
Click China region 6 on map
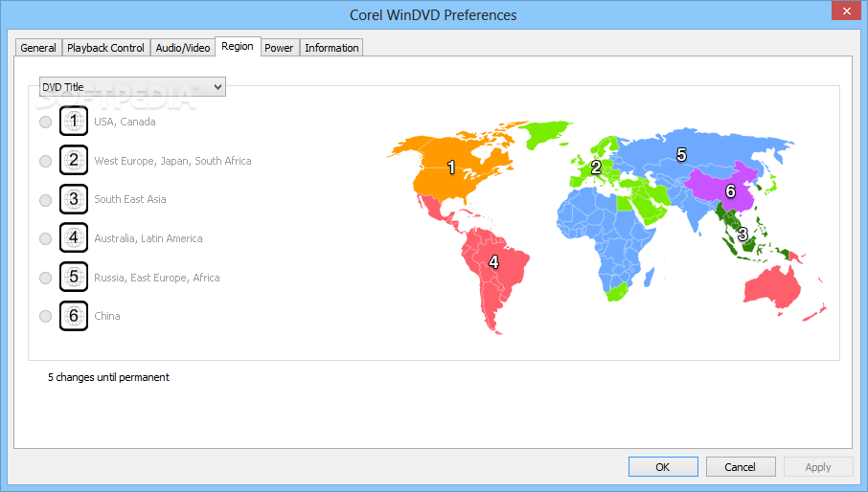point(730,190)
